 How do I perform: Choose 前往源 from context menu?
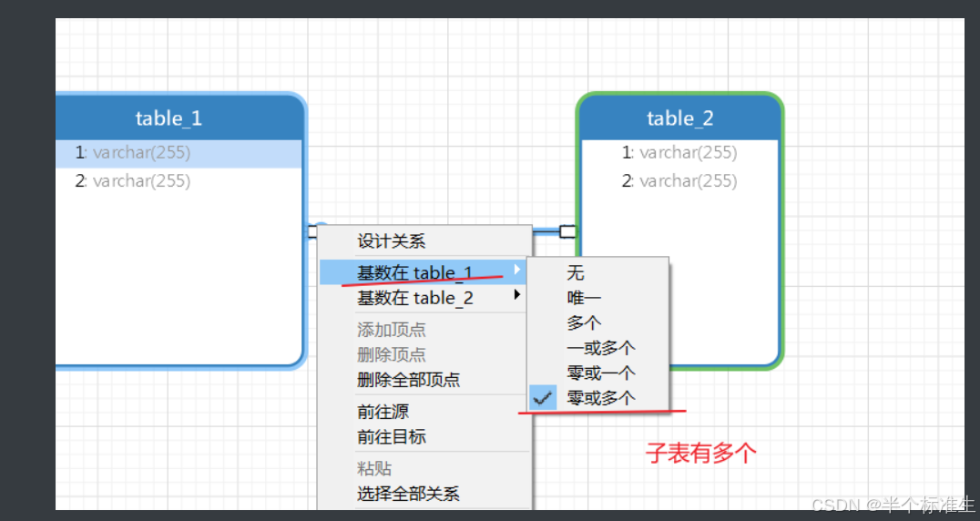point(383,412)
